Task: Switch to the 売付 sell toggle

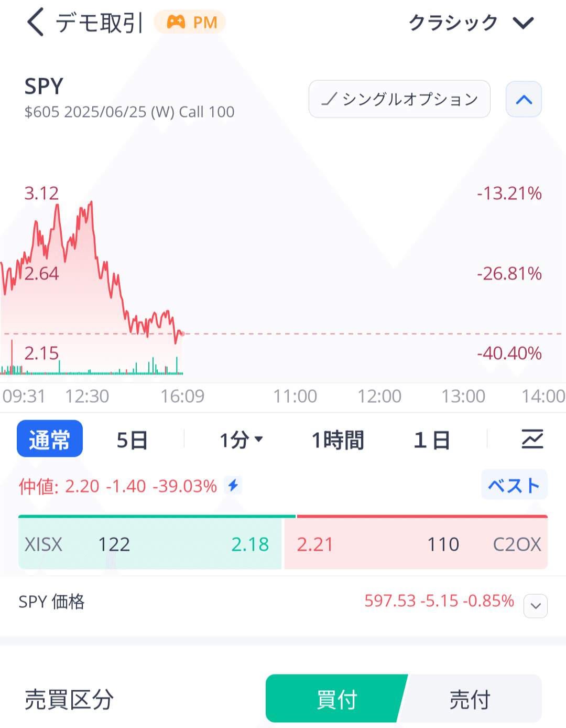Action: coord(470,699)
